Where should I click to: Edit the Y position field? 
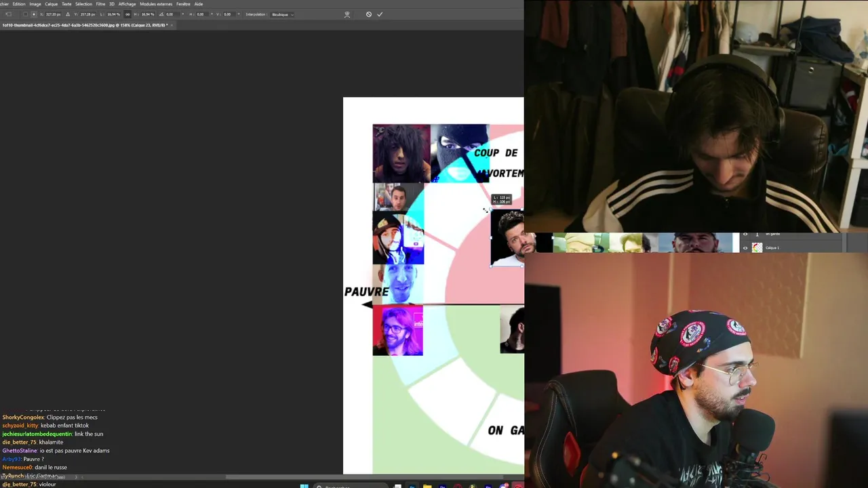point(87,14)
